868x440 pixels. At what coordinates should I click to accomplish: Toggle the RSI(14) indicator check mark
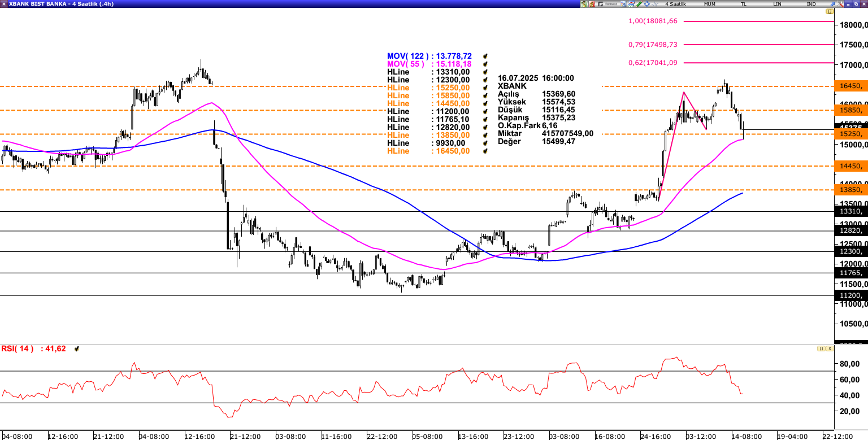[76, 349]
